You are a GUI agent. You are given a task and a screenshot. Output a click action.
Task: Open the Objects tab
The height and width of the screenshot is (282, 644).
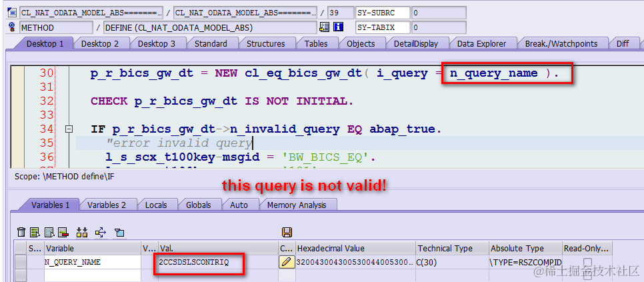(361, 43)
